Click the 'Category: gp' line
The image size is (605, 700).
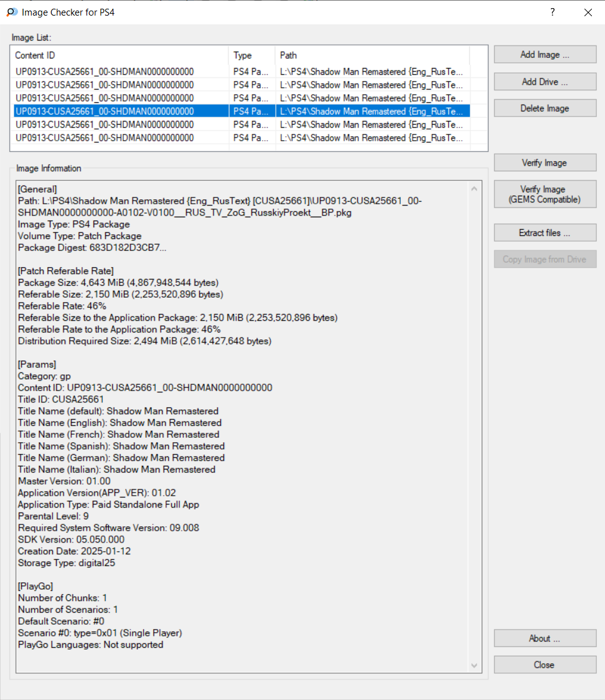click(44, 376)
